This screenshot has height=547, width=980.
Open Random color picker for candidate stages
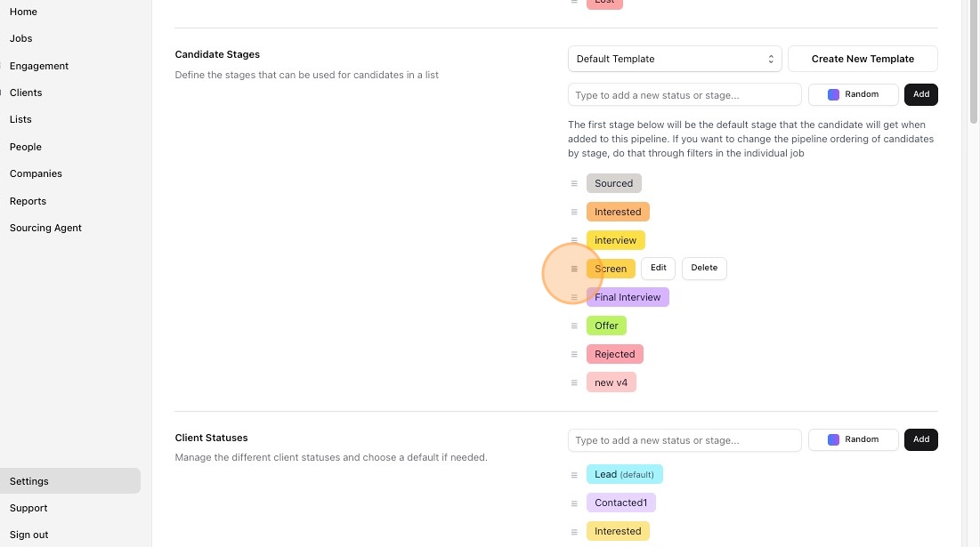(x=853, y=94)
